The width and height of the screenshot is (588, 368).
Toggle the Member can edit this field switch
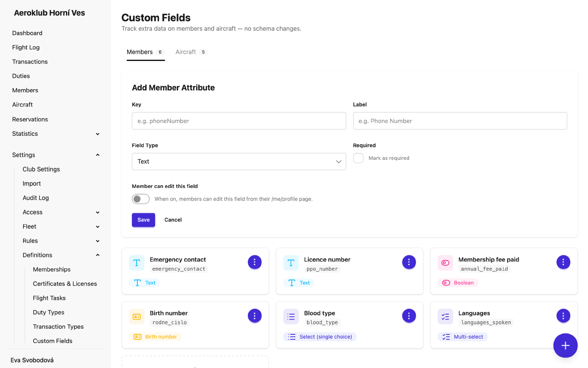click(141, 199)
